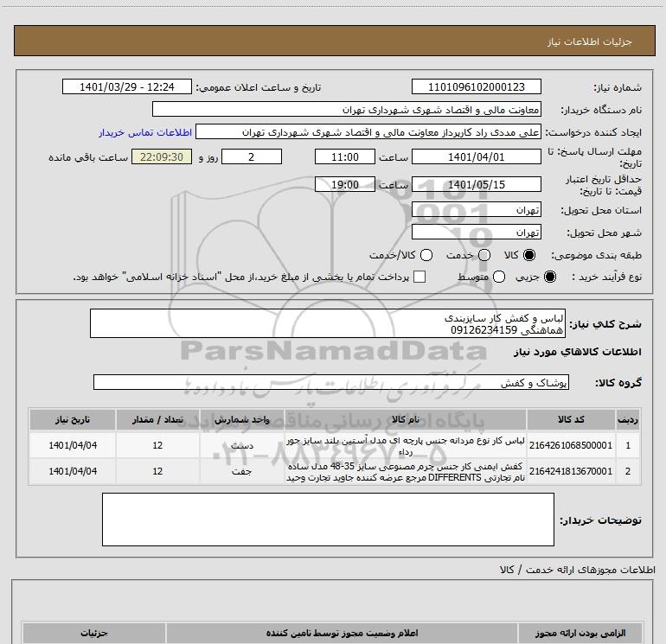The height and width of the screenshot is (644, 666).
Task: Select the خدمت radio button
Action: click(x=484, y=255)
